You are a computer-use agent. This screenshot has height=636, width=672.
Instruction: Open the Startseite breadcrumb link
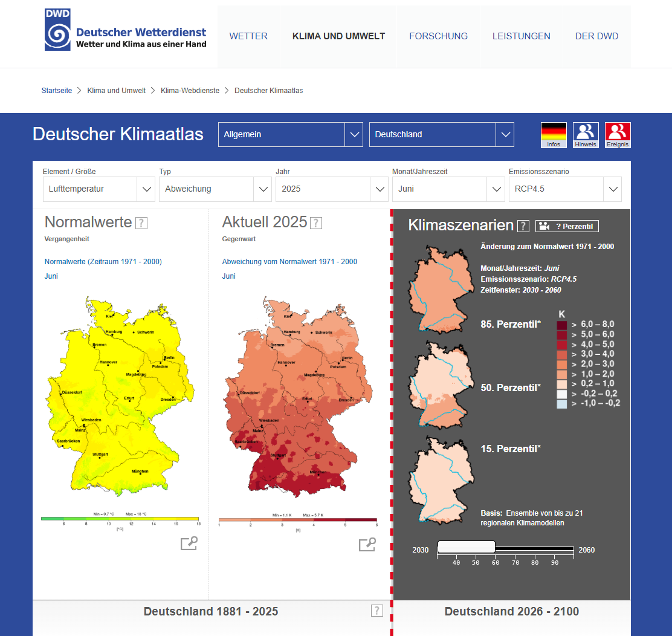(56, 90)
